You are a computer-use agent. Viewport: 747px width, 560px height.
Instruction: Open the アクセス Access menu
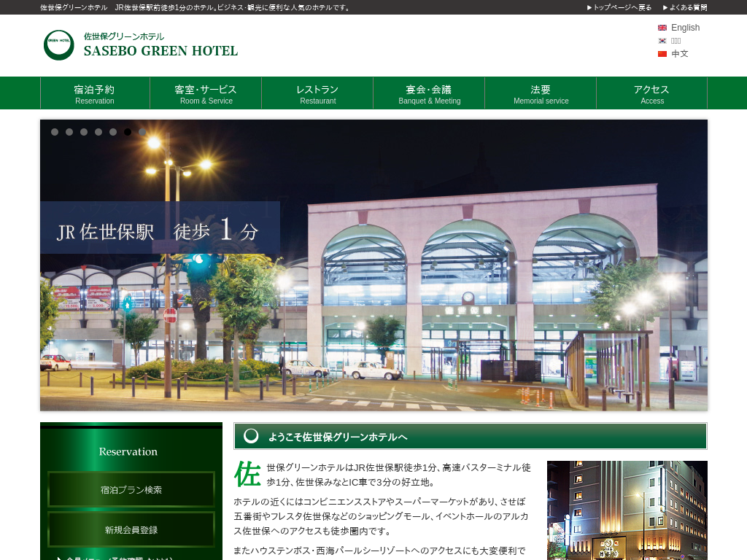[651, 93]
